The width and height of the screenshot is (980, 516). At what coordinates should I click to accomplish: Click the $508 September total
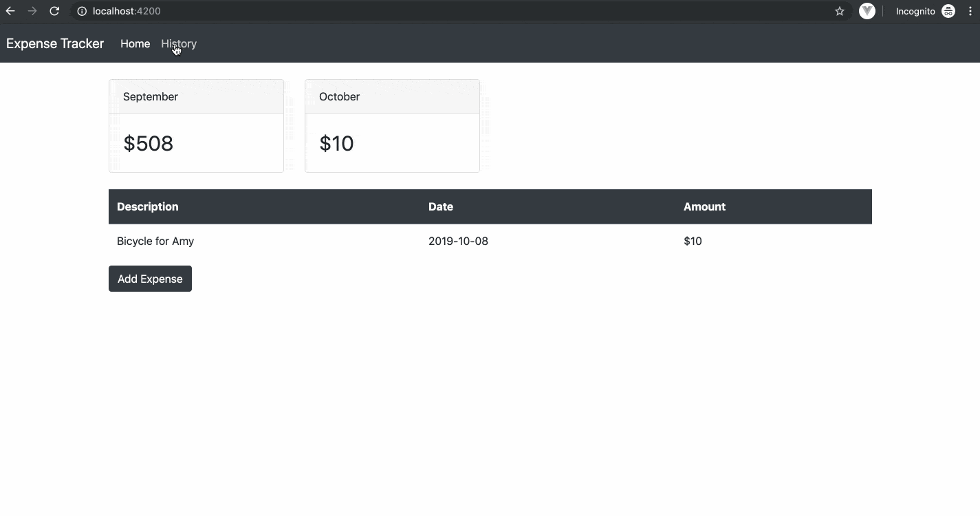point(149,143)
